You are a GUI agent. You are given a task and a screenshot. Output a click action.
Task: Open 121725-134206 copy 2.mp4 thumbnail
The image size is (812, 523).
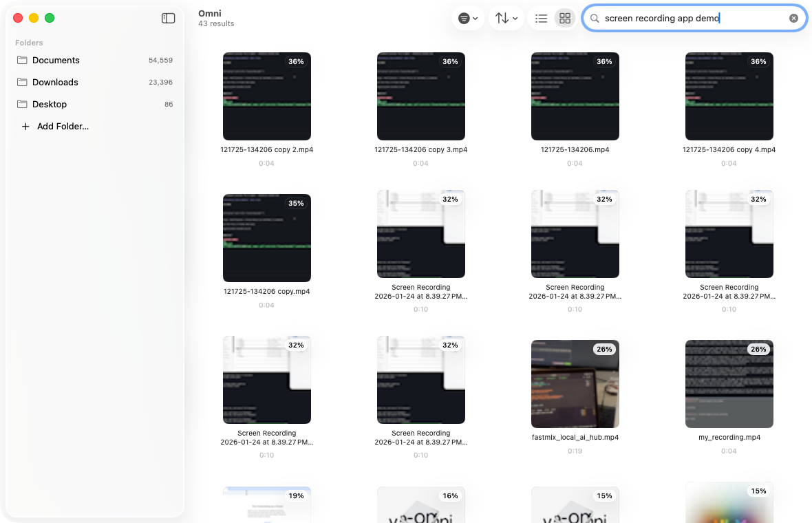267,96
